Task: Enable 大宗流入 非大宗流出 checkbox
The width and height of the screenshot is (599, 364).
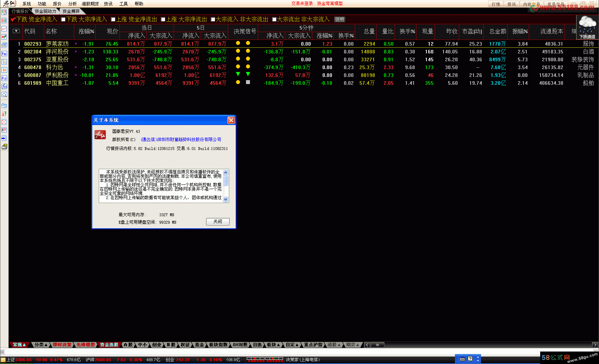Action: click(x=213, y=19)
